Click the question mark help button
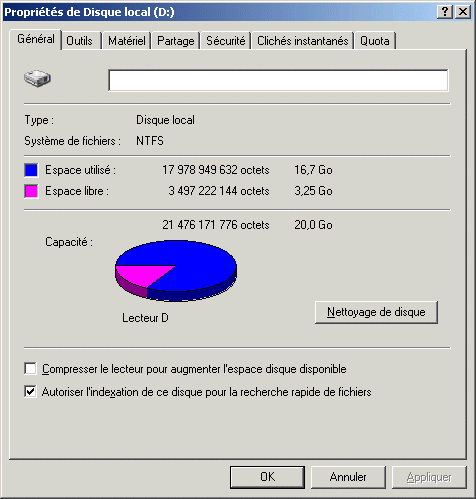Image resolution: width=476 pixels, height=499 pixels. tap(445, 12)
